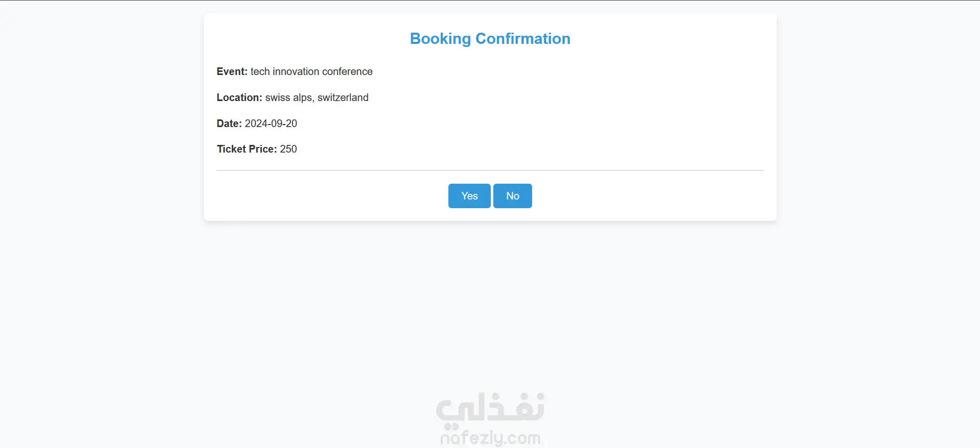The height and width of the screenshot is (448, 980).
Task: Click the divider line above the buttons
Action: click(x=490, y=170)
